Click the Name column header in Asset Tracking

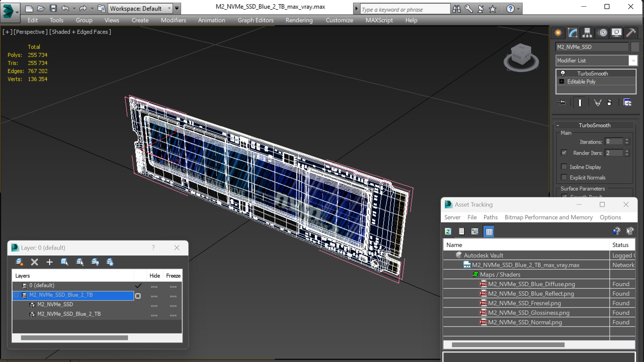click(x=526, y=245)
